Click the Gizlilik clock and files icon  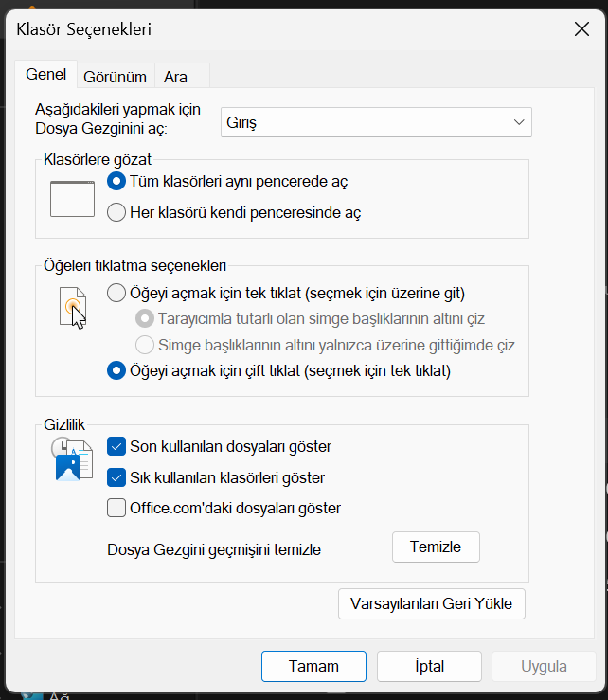(x=73, y=459)
